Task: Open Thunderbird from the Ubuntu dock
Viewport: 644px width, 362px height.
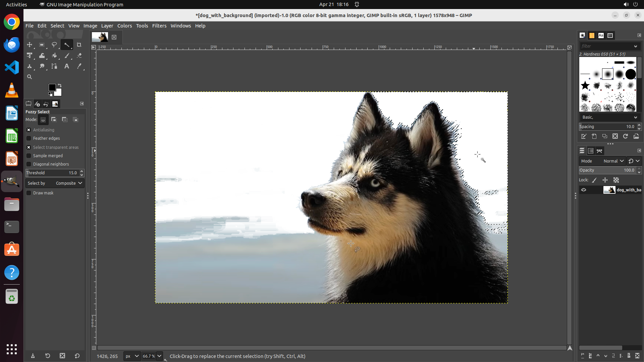Action: click(12, 45)
